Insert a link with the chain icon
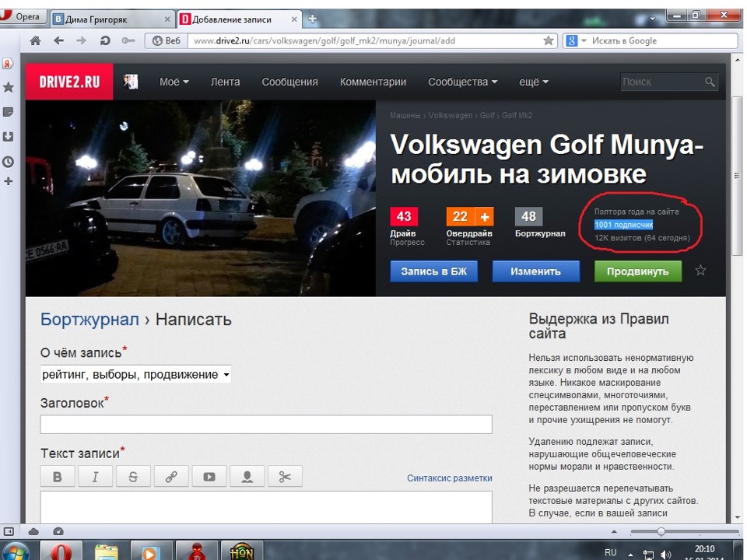The image size is (747, 560). (171, 477)
